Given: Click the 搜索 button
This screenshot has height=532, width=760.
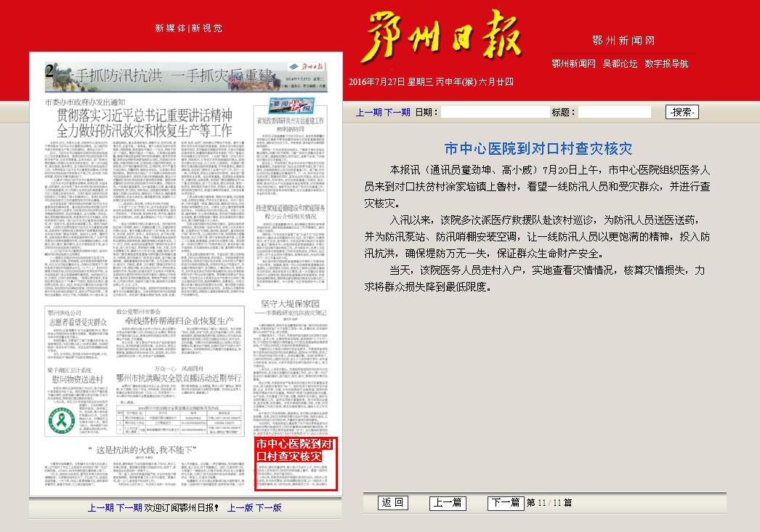Looking at the screenshot, I should 682,112.
